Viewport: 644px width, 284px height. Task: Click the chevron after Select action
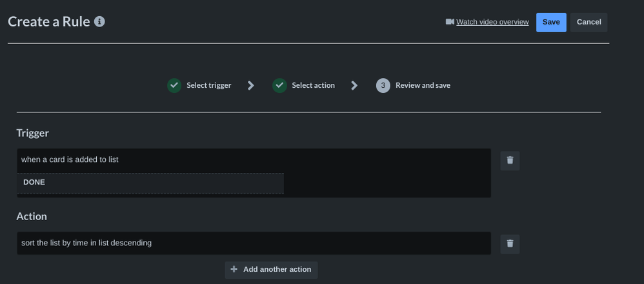coord(354,85)
